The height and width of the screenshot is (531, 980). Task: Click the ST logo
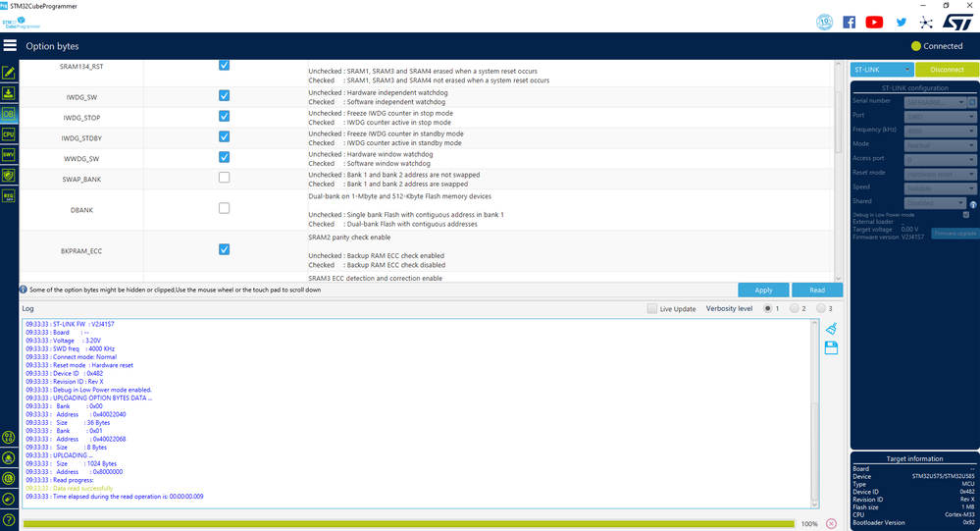click(957, 22)
